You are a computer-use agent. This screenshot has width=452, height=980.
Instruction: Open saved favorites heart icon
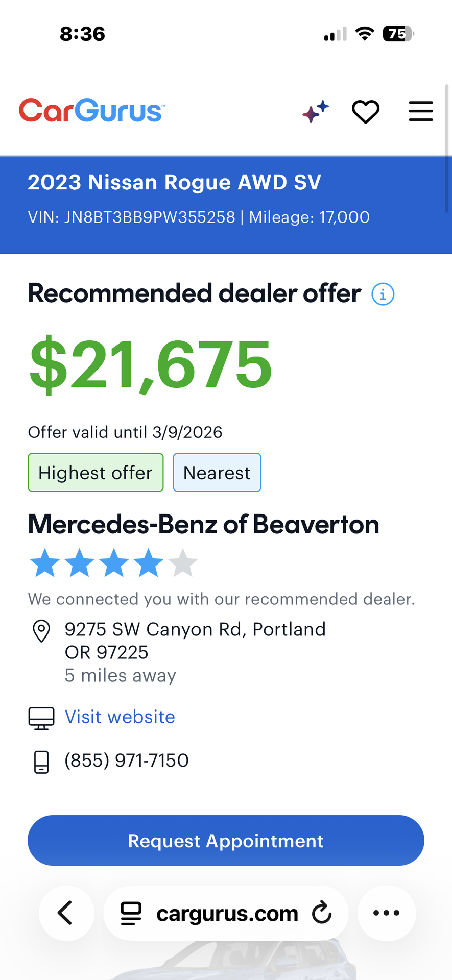366,112
